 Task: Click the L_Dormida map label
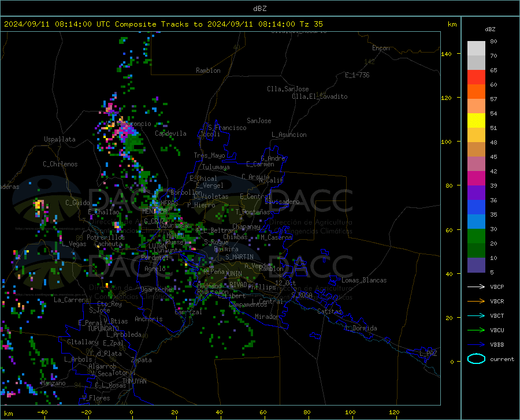click(361, 328)
